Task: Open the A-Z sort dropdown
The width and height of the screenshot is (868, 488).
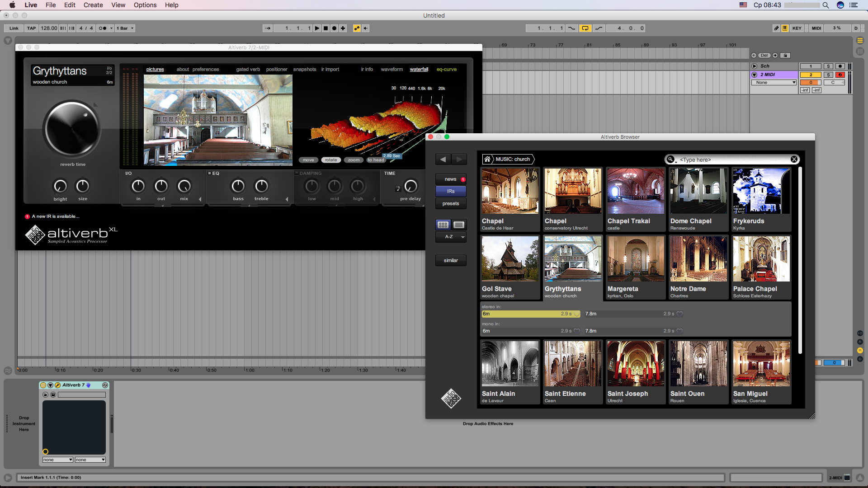Action: coord(451,237)
